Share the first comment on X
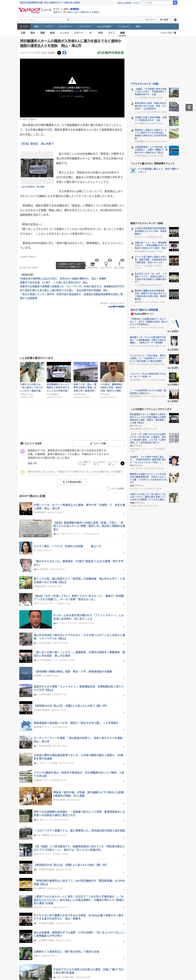Viewport: 196px width, 980px height. pyautogui.click(x=122, y=463)
